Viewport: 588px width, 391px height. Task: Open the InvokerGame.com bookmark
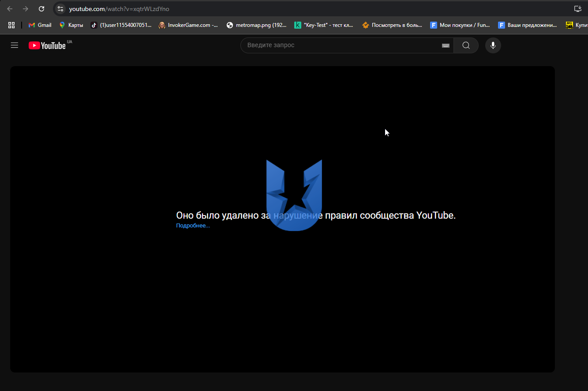[188, 25]
